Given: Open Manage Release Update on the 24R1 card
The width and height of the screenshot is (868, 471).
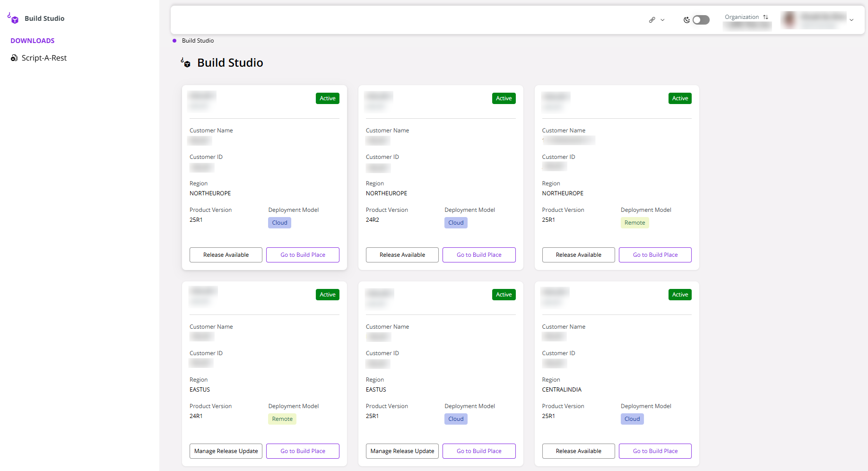Looking at the screenshot, I should [x=226, y=451].
